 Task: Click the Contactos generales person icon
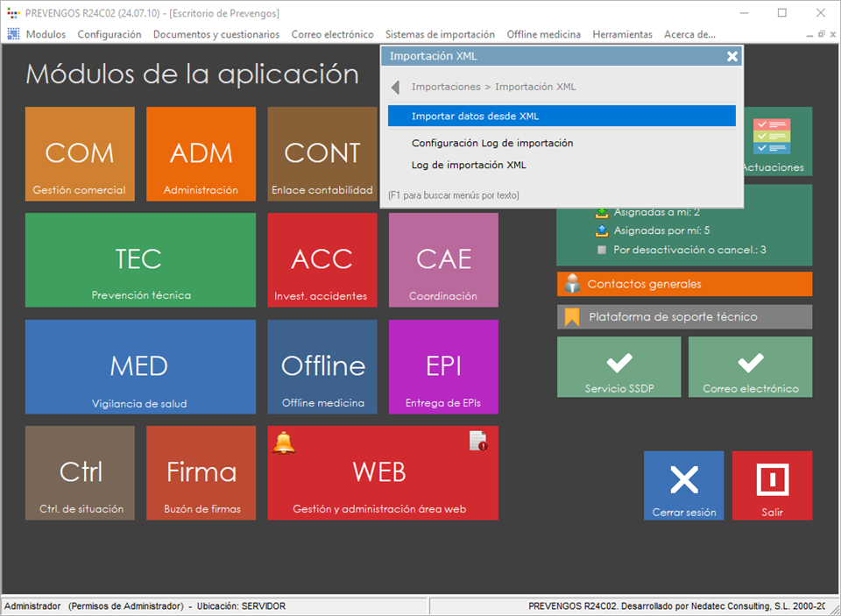[573, 284]
